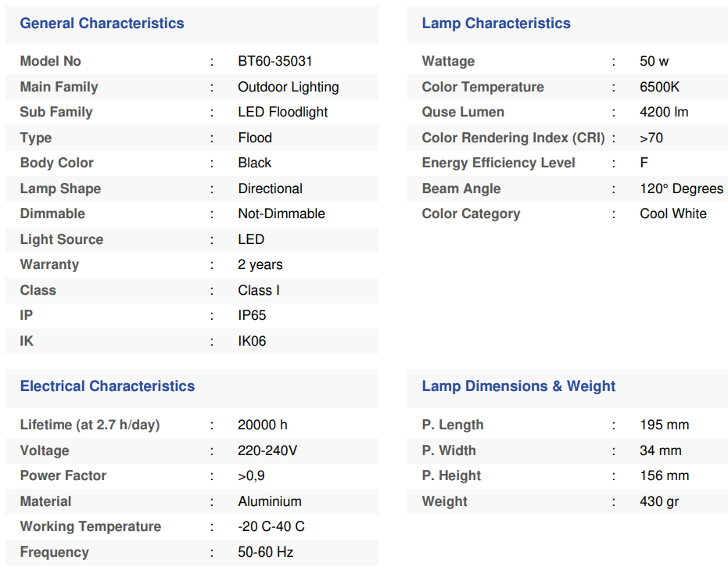Select the Body Color label
The height and width of the screenshot is (574, 728).
56,163
